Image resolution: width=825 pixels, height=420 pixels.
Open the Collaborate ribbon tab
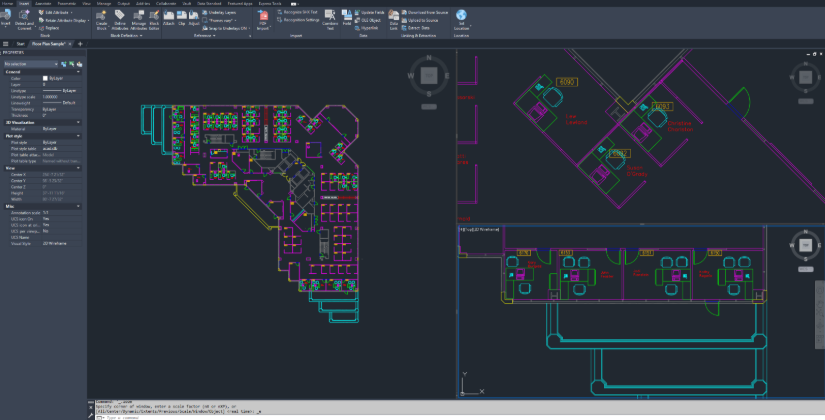(x=167, y=3)
